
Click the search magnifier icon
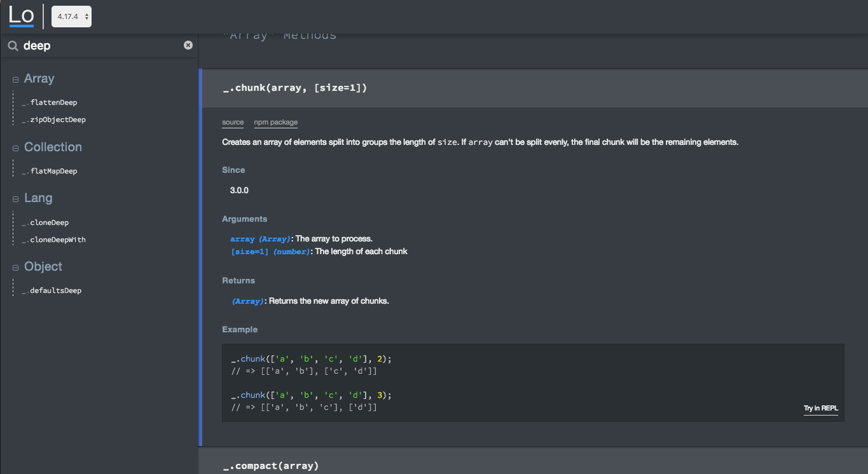(13, 46)
